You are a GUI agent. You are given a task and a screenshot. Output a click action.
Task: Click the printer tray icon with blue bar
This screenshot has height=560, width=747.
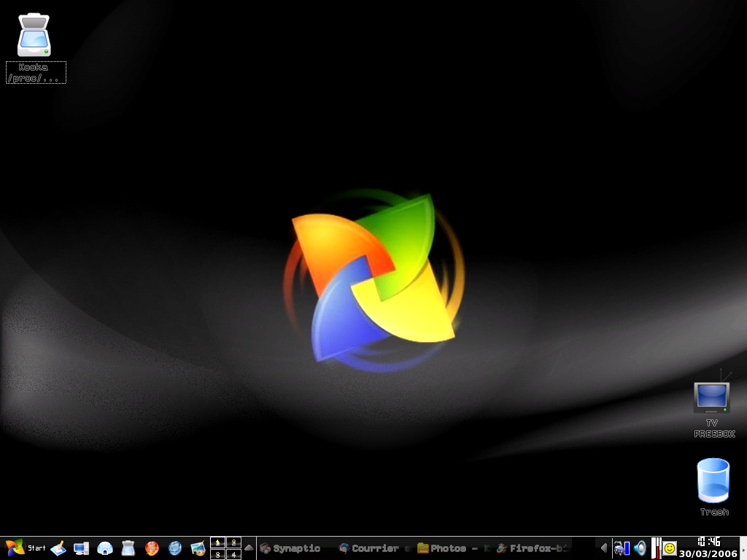[622, 548]
